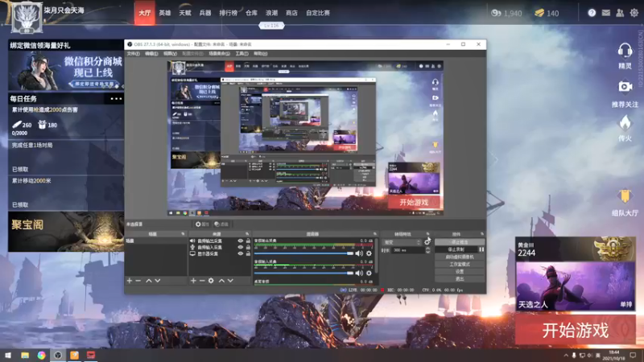Image resolution: width=644 pixels, height=362 pixels.
Task: Toggle visibility of 显示器采集 source
Action: click(241, 253)
